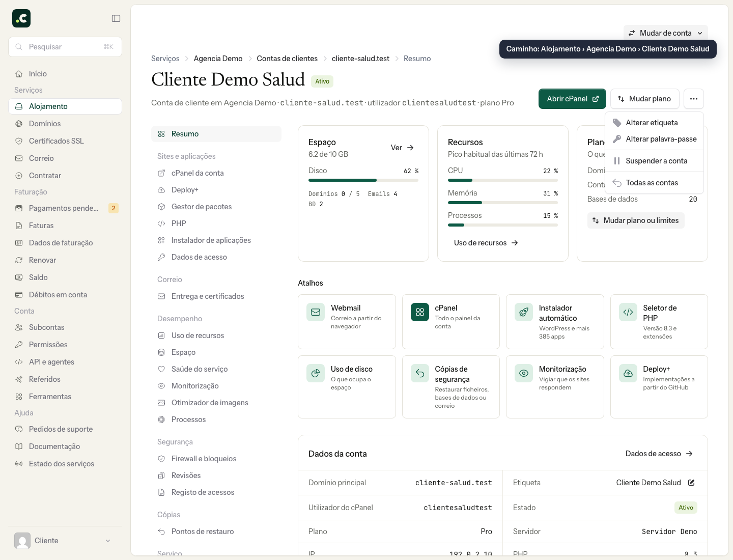Open the Resumo section in the side nav

click(216, 134)
